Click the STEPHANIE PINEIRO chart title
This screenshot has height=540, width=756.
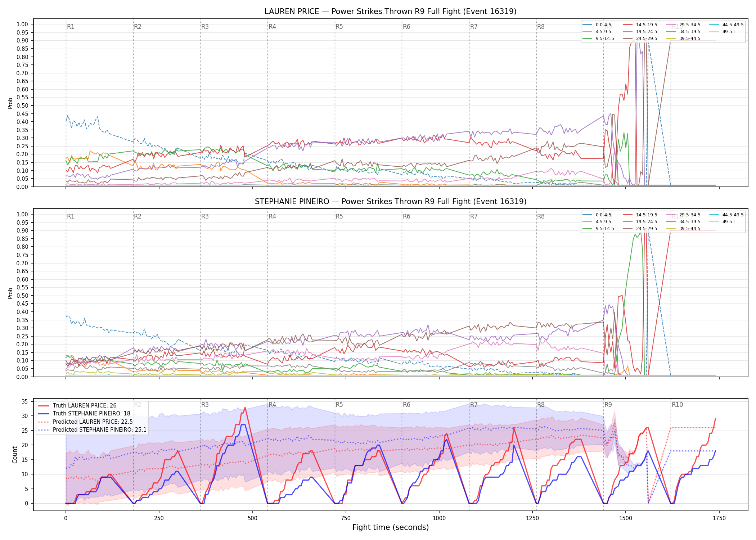(391, 202)
